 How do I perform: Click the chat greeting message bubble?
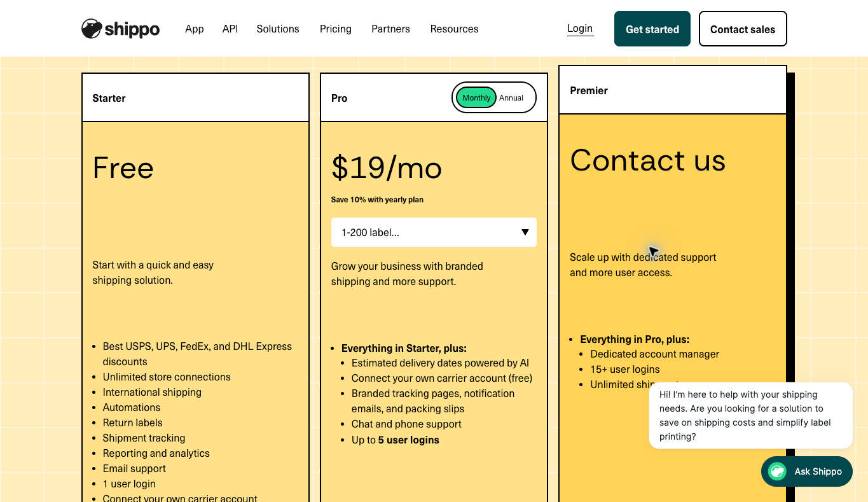pyautogui.click(x=751, y=415)
